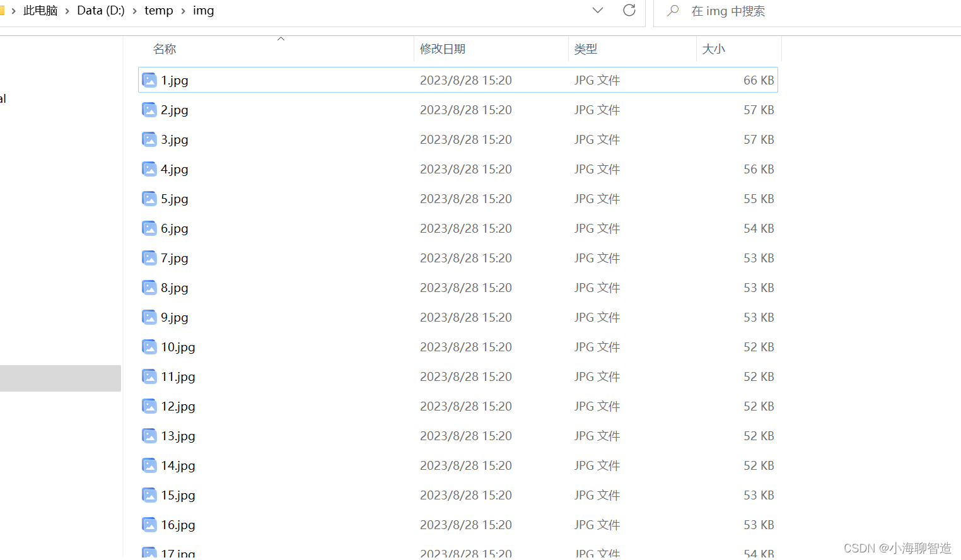This screenshot has width=961, height=560.
Task: Expand the chevron after temp in the path
Action: 183,11
